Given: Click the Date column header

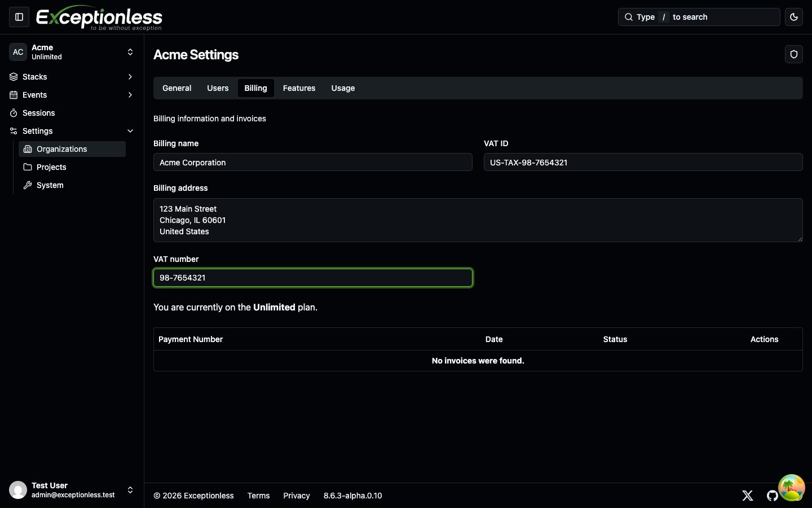Looking at the screenshot, I should point(494,339).
